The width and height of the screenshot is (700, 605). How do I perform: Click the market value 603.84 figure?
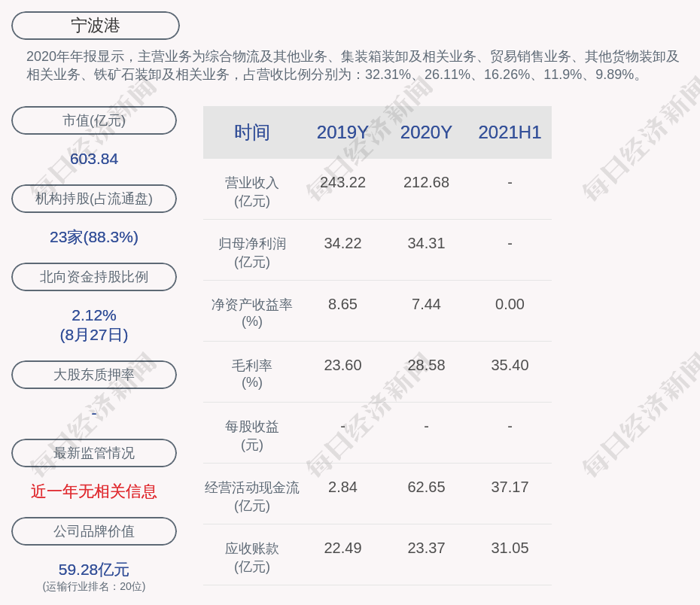pyautogui.click(x=94, y=159)
